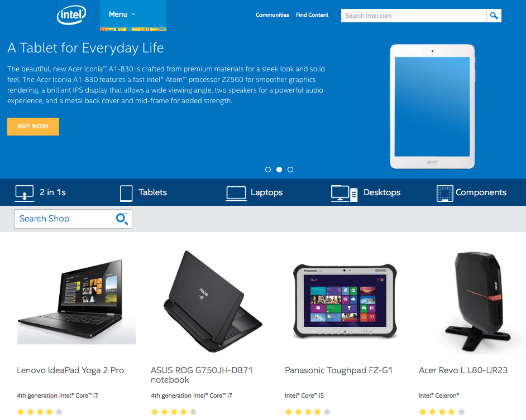
Task: Open the Find Content link
Action: pos(312,15)
